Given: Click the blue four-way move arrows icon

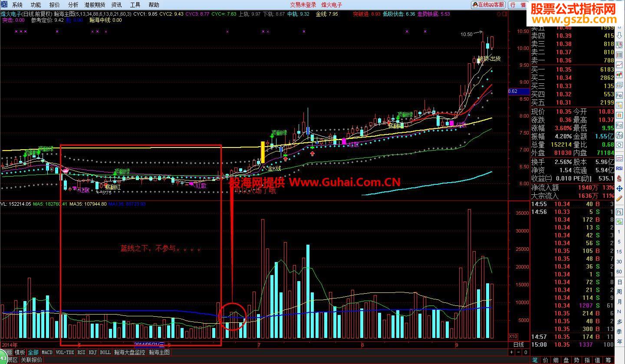Looking at the screenshot, I should coord(619,189).
